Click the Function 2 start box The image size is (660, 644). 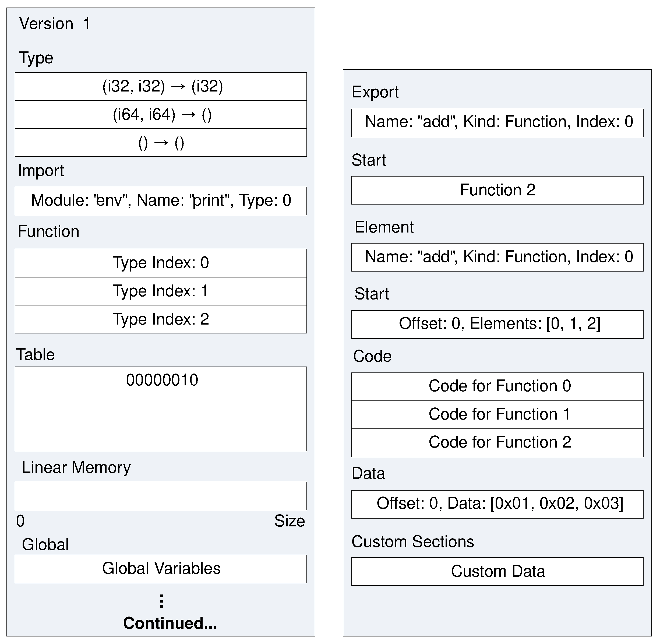[x=497, y=190]
